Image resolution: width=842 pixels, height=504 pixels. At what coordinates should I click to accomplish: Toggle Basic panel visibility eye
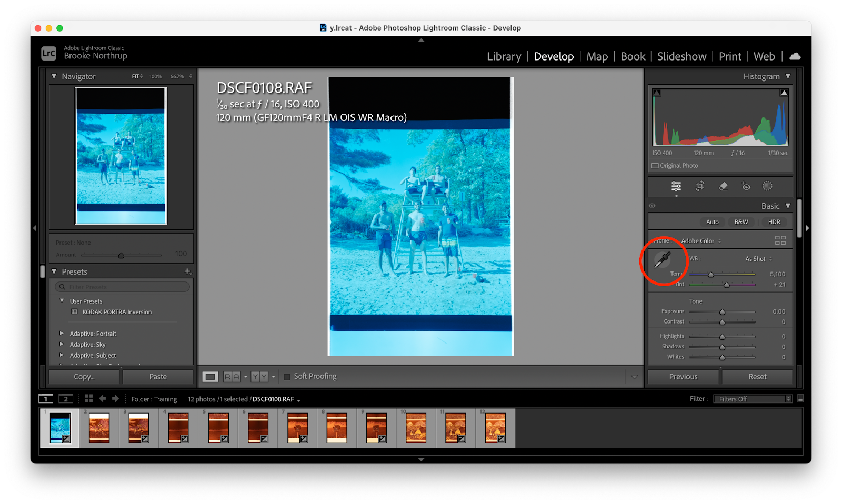click(653, 206)
